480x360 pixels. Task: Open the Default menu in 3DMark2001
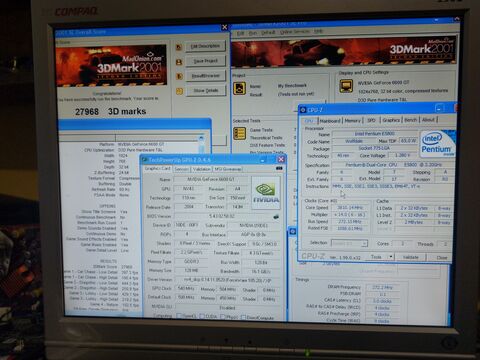tap(268, 32)
